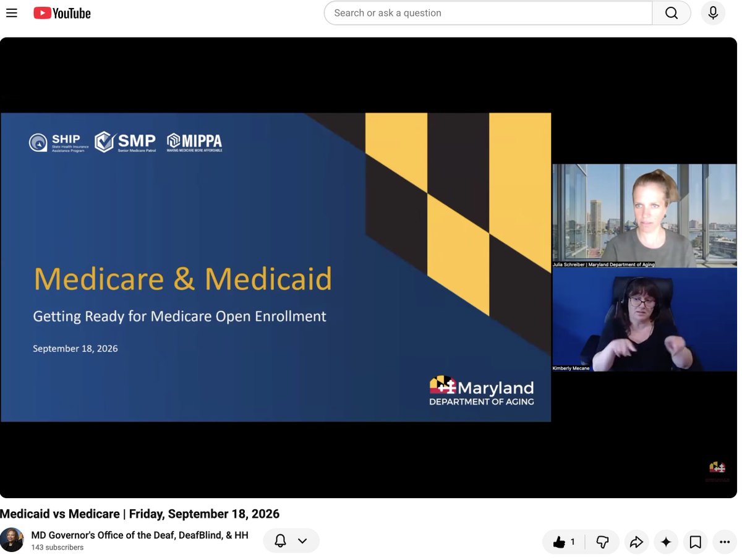Click the title 'Medicaid vs Medicare | Friday, September 18, 2026'
The height and width of the screenshot is (560, 742).
coord(140,514)
